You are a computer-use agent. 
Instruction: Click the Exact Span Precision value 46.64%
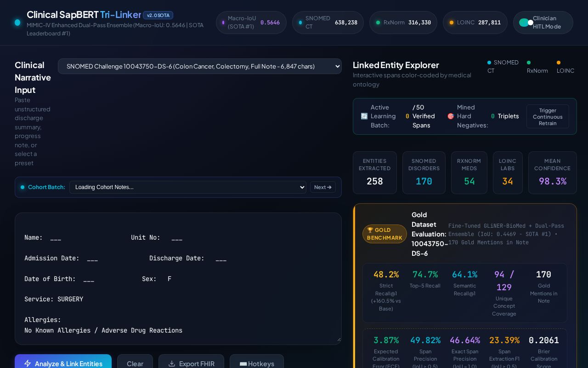point(465,340)
